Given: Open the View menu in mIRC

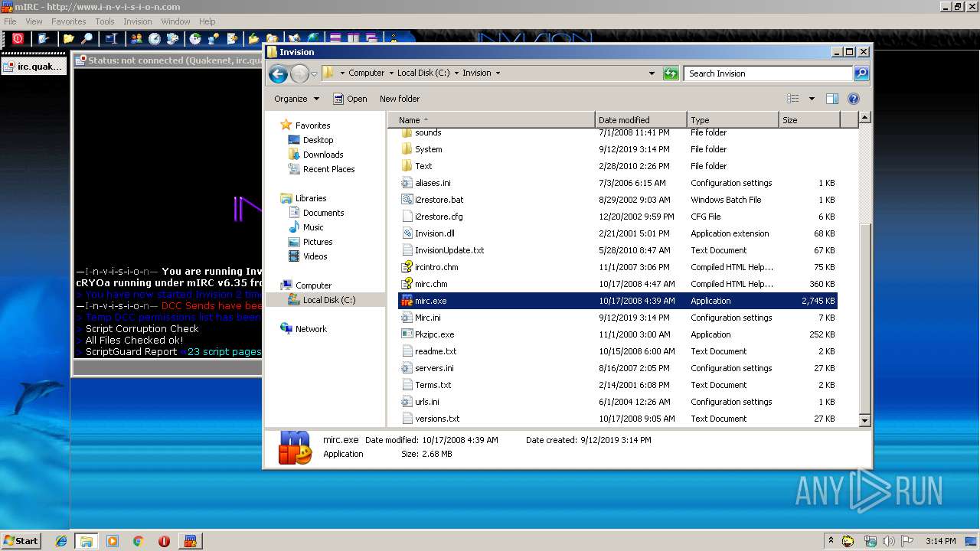Looking at the screenshot, I should coord(34,21).
